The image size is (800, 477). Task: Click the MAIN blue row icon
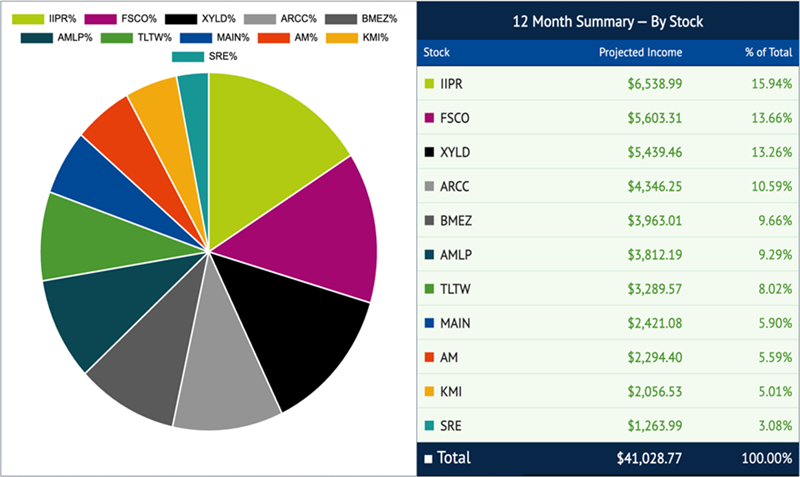pyautogui.click(x=429, y=323)
